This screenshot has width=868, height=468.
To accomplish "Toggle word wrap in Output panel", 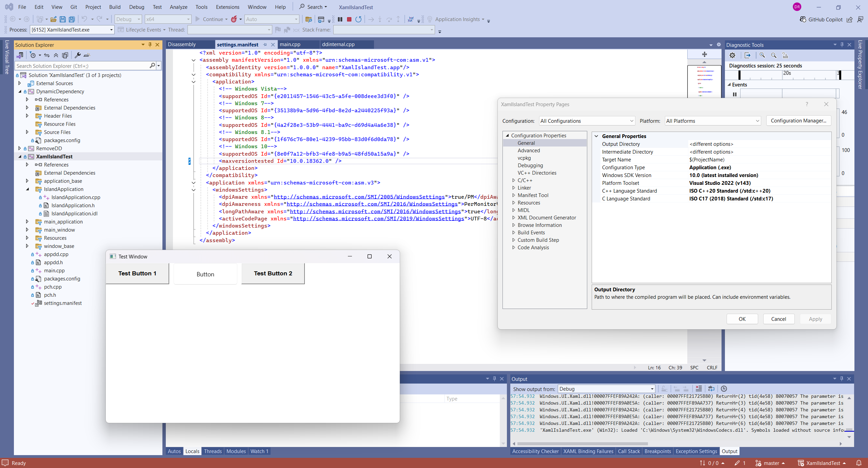I will pyautogui.click(x=711, y=389).
